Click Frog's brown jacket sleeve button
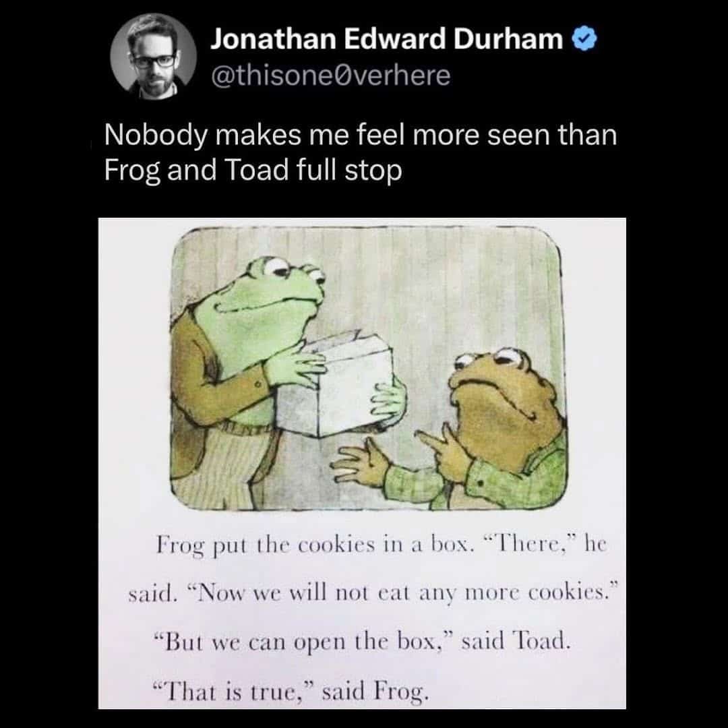Screen dimensions: 728x728 point(256,385)
